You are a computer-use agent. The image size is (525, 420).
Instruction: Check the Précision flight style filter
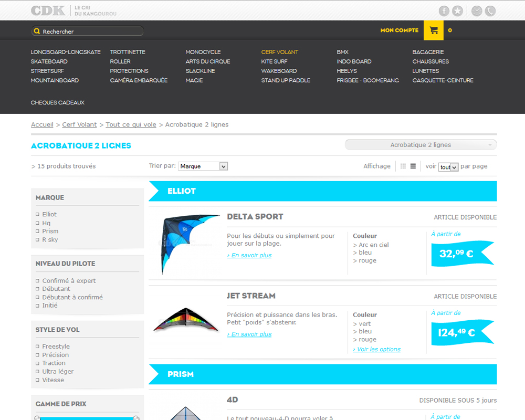click(x=37, y=355)
